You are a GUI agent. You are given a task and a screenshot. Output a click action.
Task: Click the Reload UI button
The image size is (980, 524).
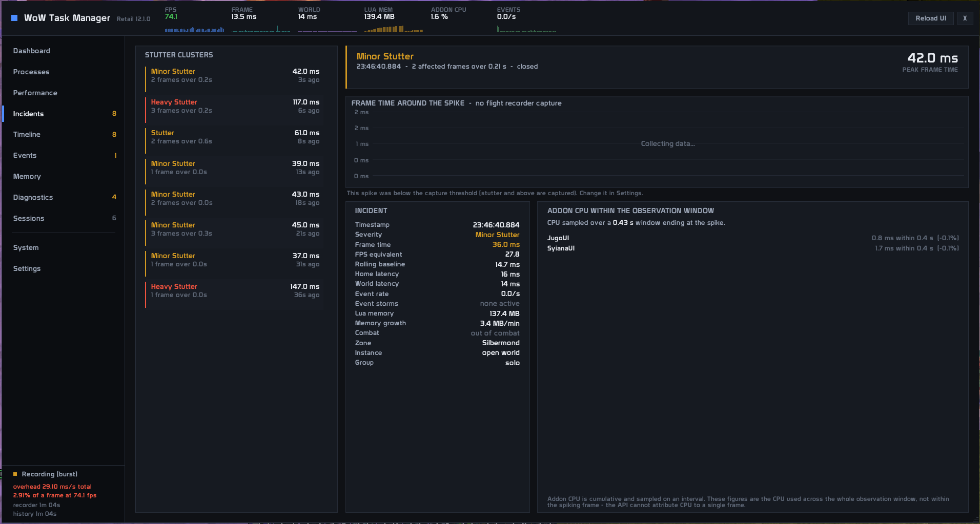tap(931, 18)
